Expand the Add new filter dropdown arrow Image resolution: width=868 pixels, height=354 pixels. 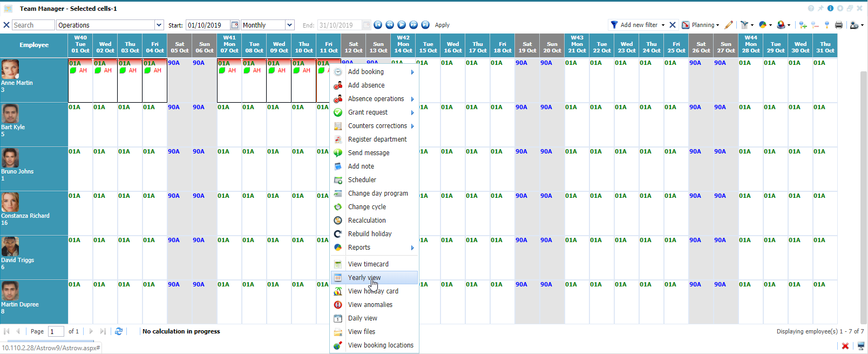click(663, 25)
